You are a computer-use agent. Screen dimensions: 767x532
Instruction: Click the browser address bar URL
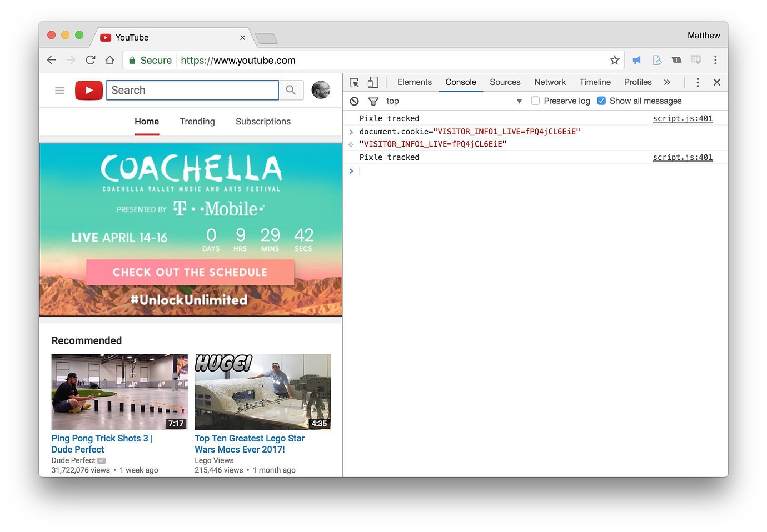click(x=238, y=60)
